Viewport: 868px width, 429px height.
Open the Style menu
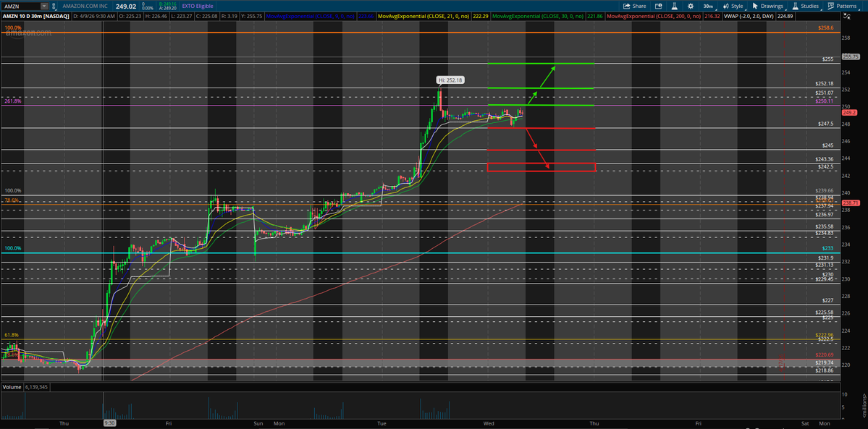tap(733, 6)
